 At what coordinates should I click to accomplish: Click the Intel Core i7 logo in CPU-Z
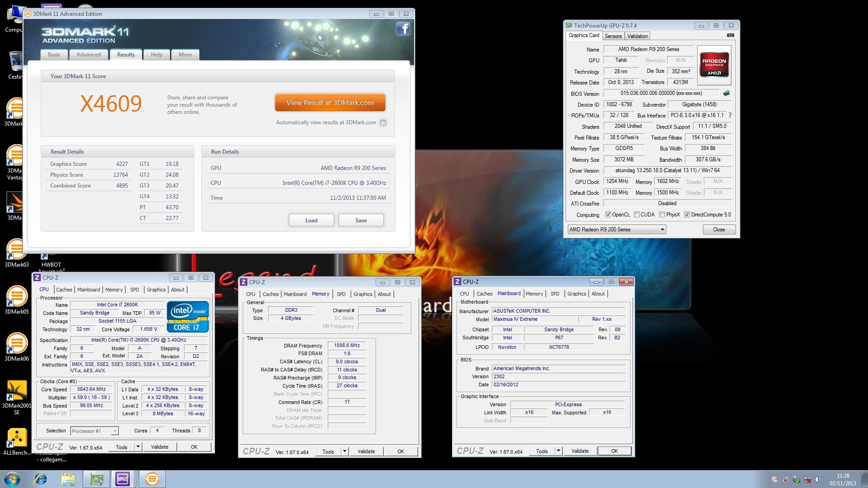point(188,316)
